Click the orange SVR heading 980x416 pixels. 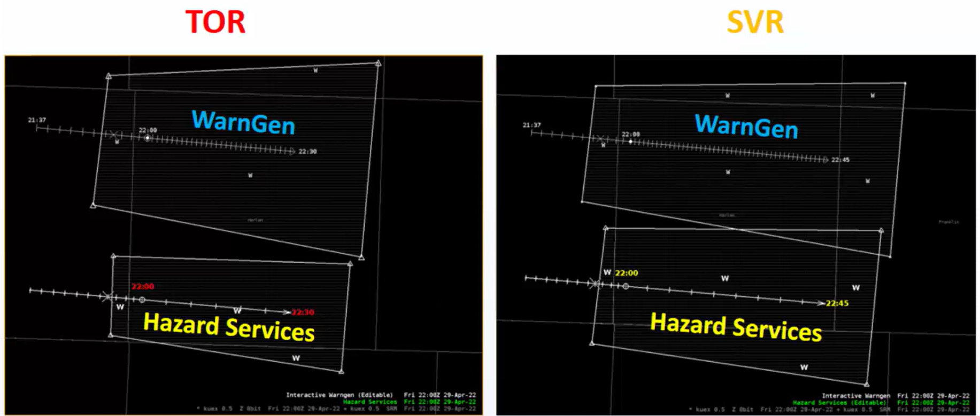click(755, 22)
